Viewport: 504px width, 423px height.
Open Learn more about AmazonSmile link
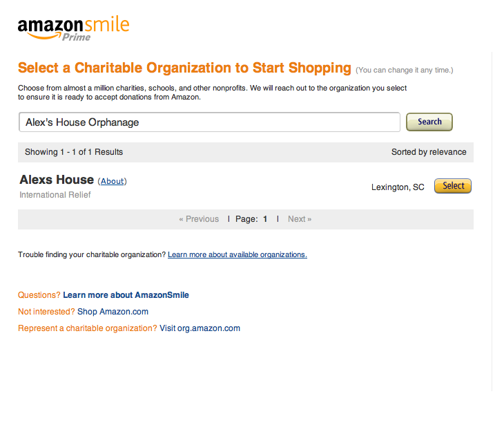[126, 295]
